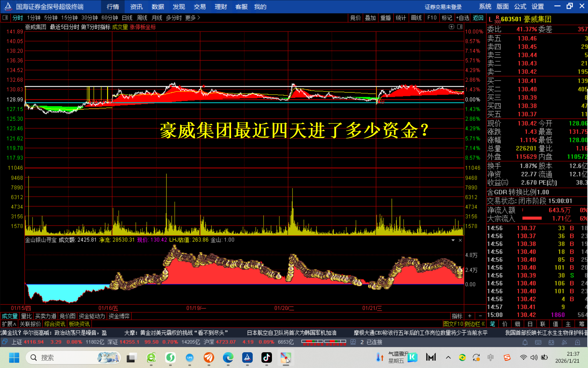The image size is (588, 368).
Task: Expand the 扩展 panel toggle
Action: coord(9,324)
